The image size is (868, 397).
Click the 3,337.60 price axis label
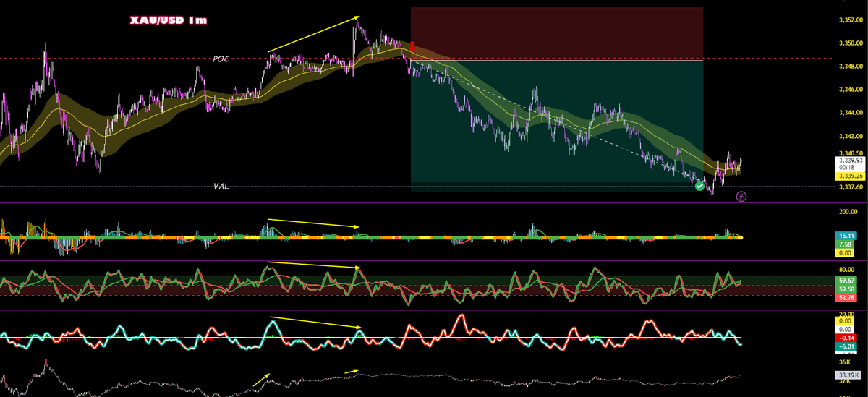coord(851,187)
